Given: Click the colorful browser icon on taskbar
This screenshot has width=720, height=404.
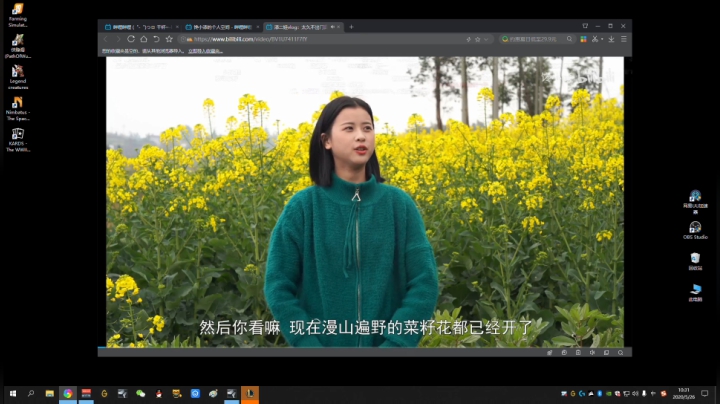Looking at the screenshot, I should pyautogui.click(x=68, y=393).
